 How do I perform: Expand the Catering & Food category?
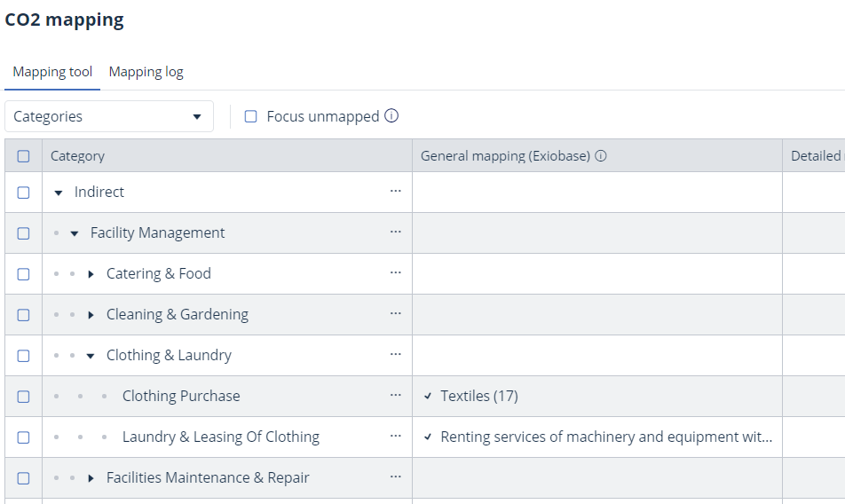(x=91, y=274)
